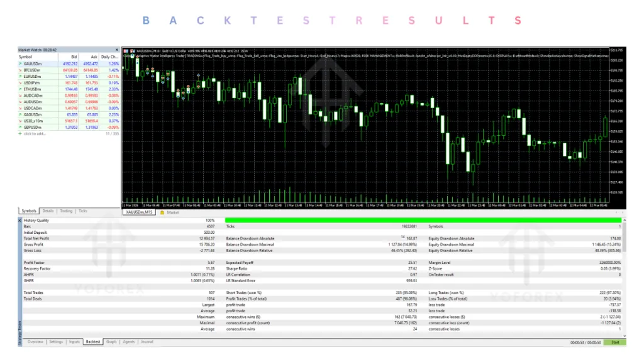The height and width of the screenshot is (362, 644).
Task: Click the Margin Level value 3260000.00%
Action: (610, 263)
